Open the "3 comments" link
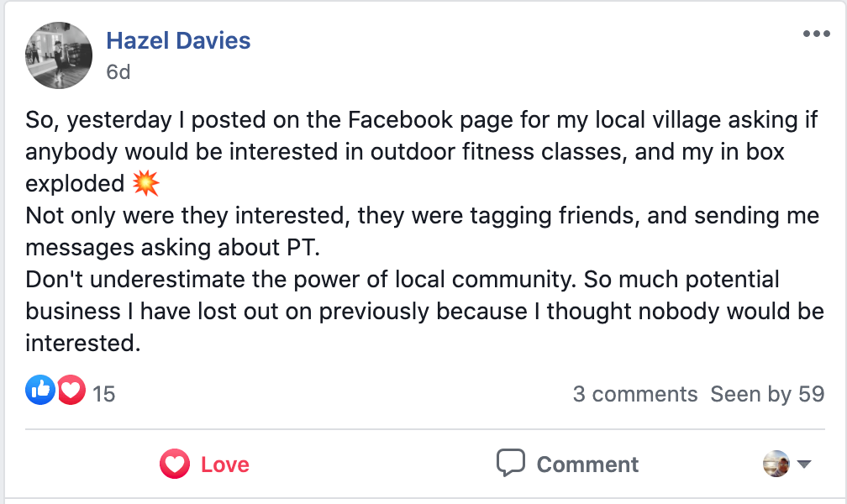847x504 pixels. [x=634, y=394]
